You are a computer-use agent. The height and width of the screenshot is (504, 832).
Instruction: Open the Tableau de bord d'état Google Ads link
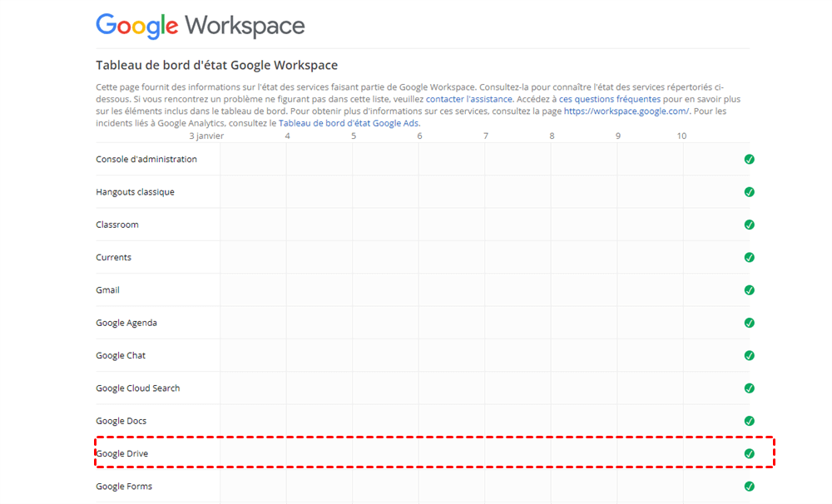point(349,123)
